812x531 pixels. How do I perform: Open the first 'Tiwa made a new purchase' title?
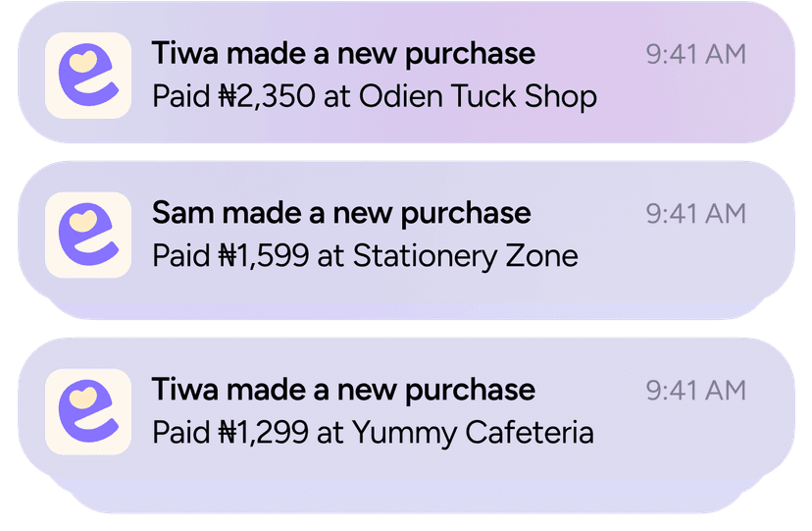(x=343, y=54)
